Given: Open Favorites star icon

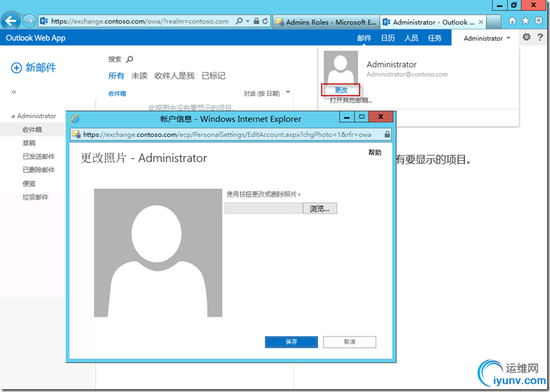Looking at the screenshot, I should tap(525, 20).
